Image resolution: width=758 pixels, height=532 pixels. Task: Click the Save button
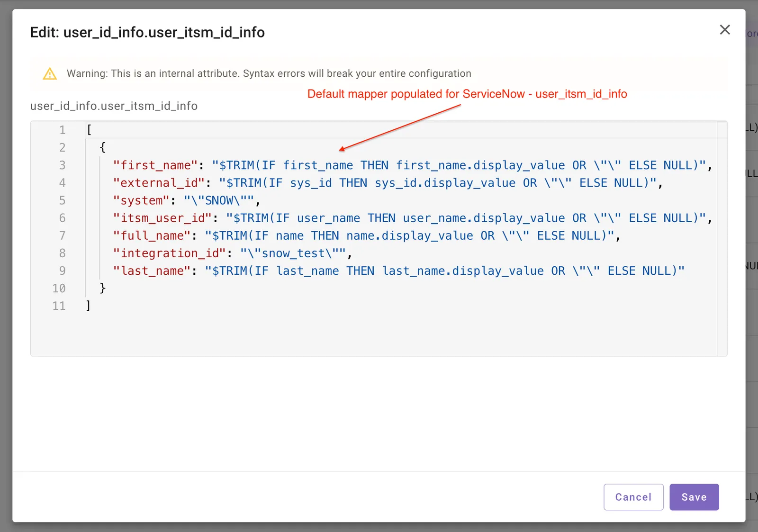point(694,497)
